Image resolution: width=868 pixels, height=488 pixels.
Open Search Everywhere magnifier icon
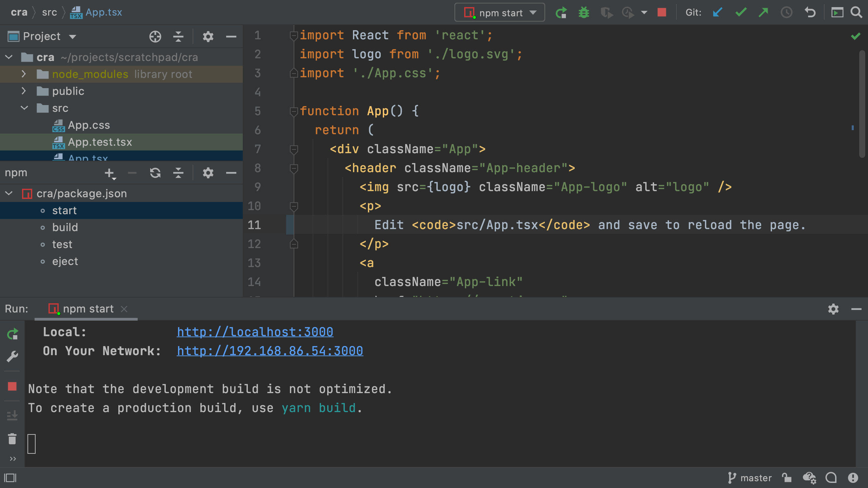tap(856, 13)
